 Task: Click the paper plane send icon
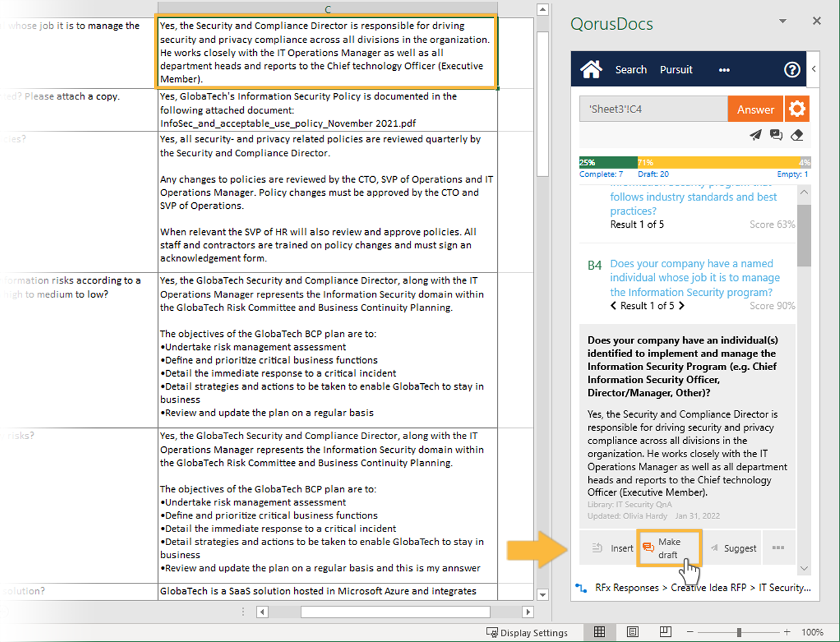(755, 135)
